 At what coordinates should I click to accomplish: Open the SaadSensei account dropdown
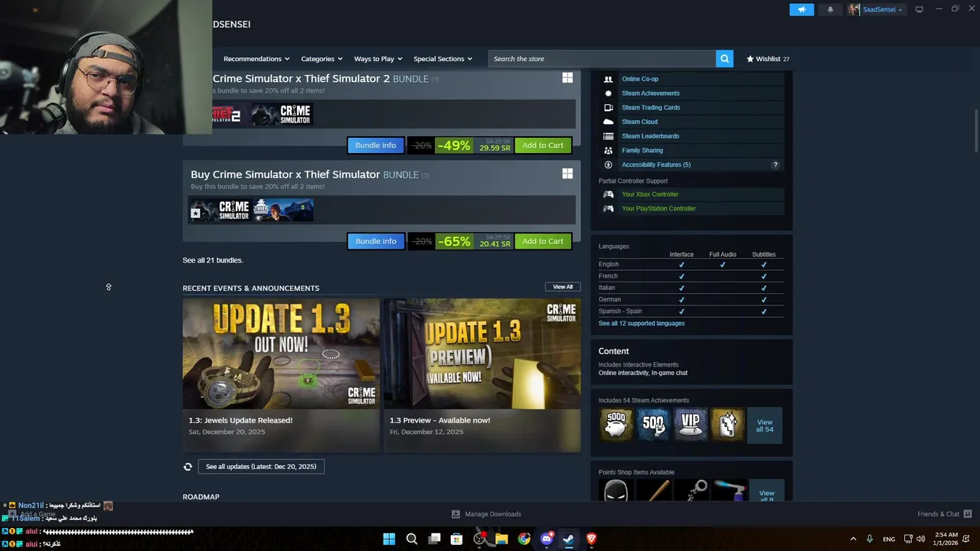pyautogui.click(x=876, y=9)
